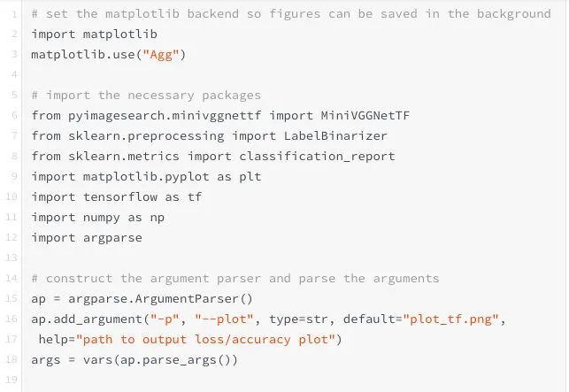
Task: Click the pyimagesearch.minivggnettf module path
Action: (165, 116)
